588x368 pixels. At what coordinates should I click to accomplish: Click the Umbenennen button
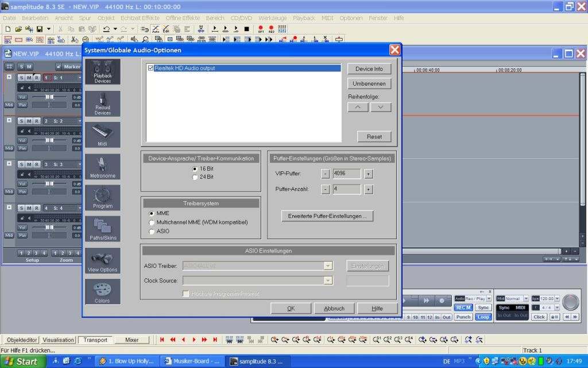(x=369, y=83)
